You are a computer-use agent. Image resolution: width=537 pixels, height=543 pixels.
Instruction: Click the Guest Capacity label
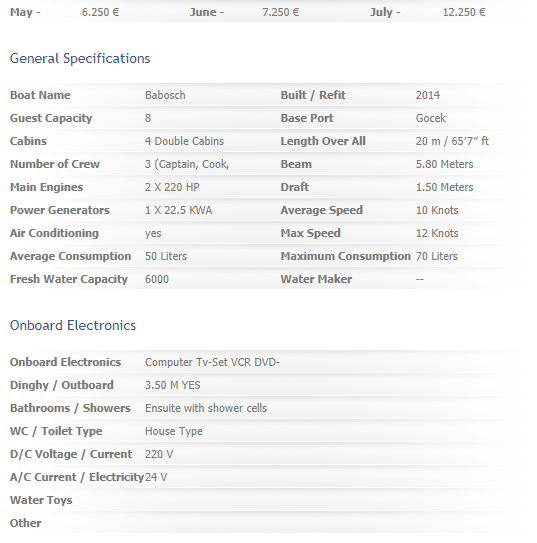tap(51, 118)
